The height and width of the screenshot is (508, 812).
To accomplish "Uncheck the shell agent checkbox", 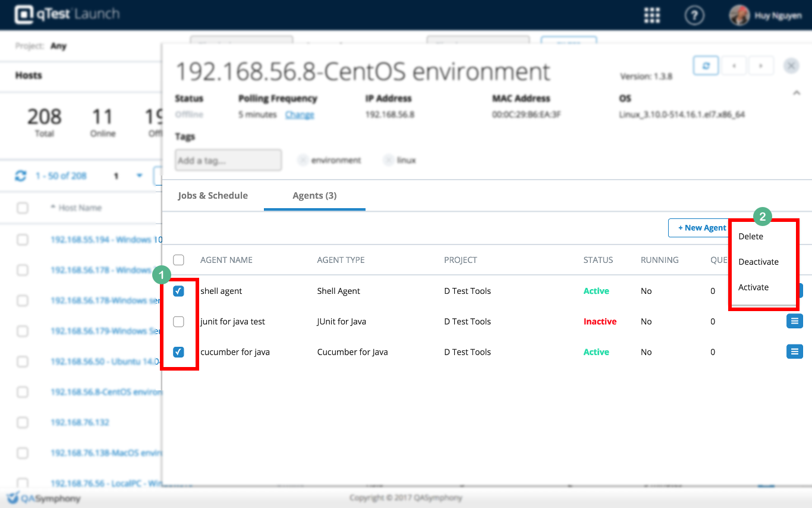I will coord(178,291).
